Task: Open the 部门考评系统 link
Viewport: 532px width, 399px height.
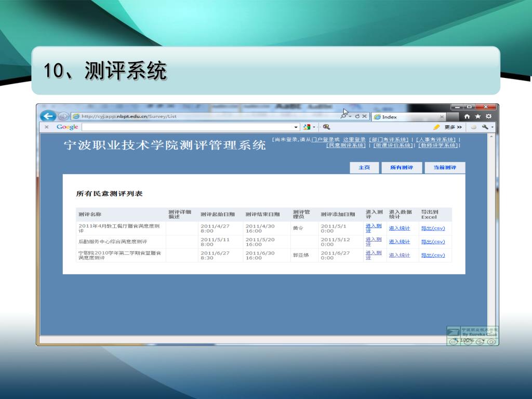Action: 389,139
